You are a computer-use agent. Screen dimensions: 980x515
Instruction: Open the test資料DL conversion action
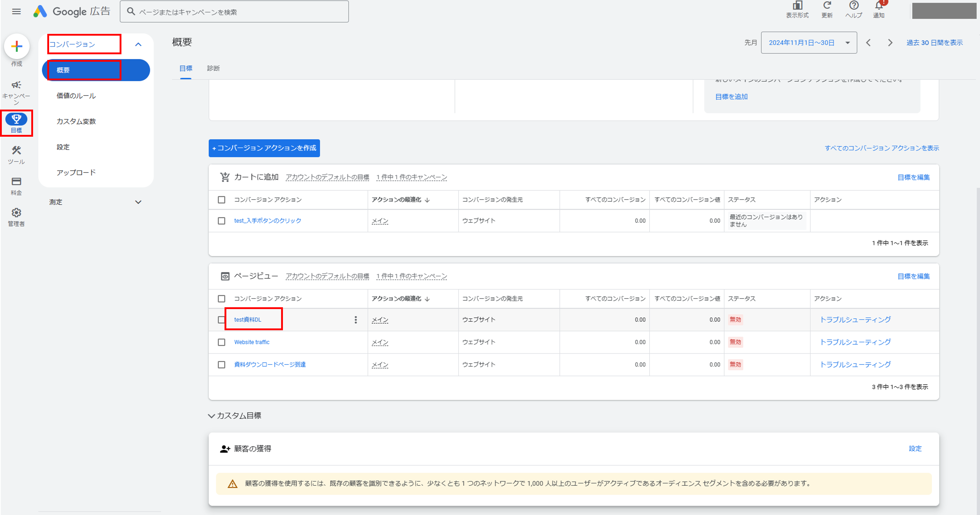click(x=248, y=320)
